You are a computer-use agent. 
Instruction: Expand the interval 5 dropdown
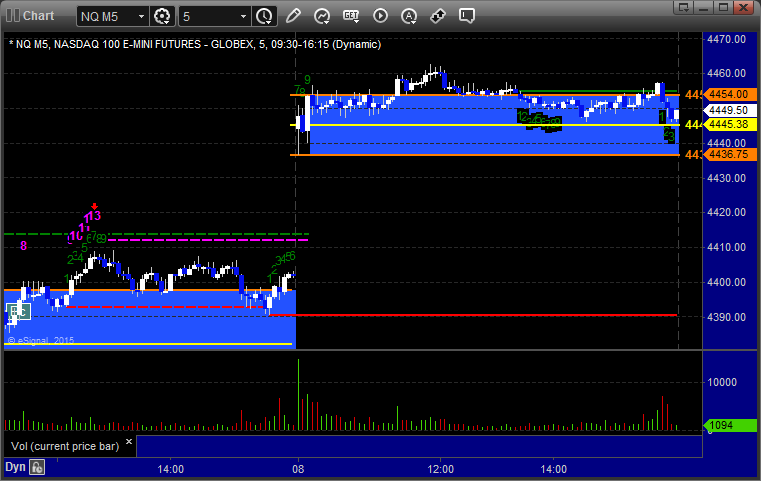(243, 17)
